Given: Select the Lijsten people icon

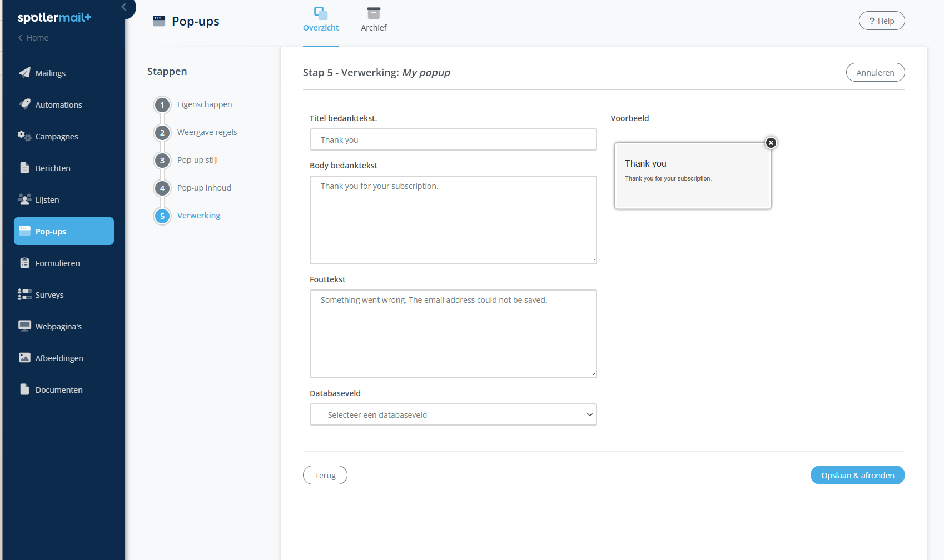Looking at the screenshot, I should [24, 199].
